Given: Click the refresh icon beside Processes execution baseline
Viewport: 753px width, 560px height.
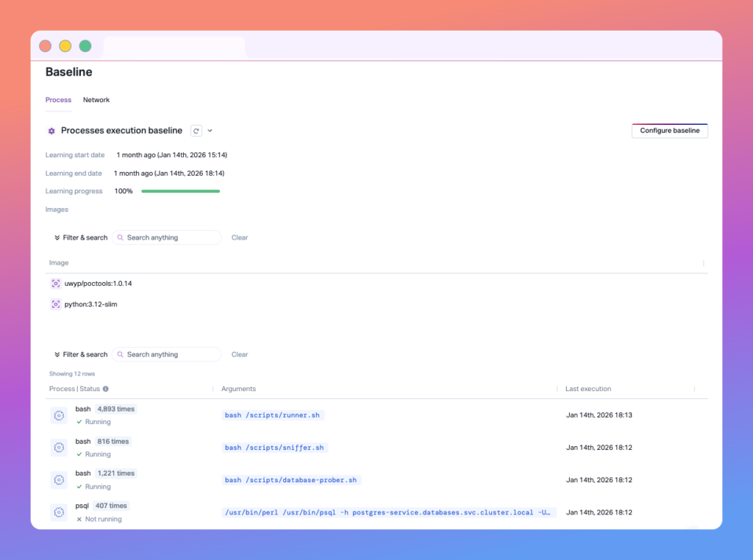Looking at the screenshot, I should pos(196,131).
